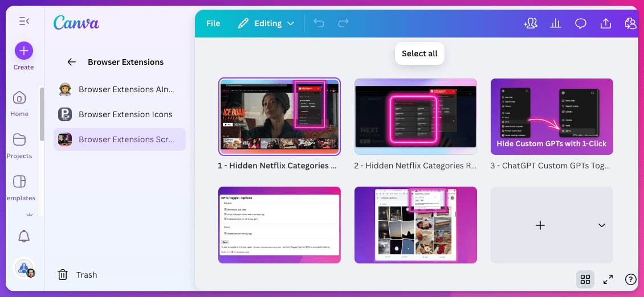Screen dimensions: 644x297
Task: Click the Browser Extensions folder heading
Action: point(126,62)
